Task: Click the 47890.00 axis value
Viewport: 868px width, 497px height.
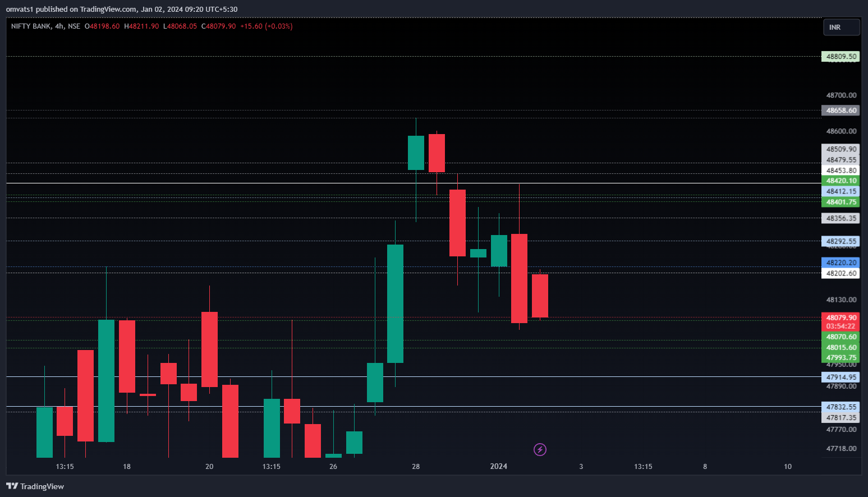Action: (x=841, y=386)
